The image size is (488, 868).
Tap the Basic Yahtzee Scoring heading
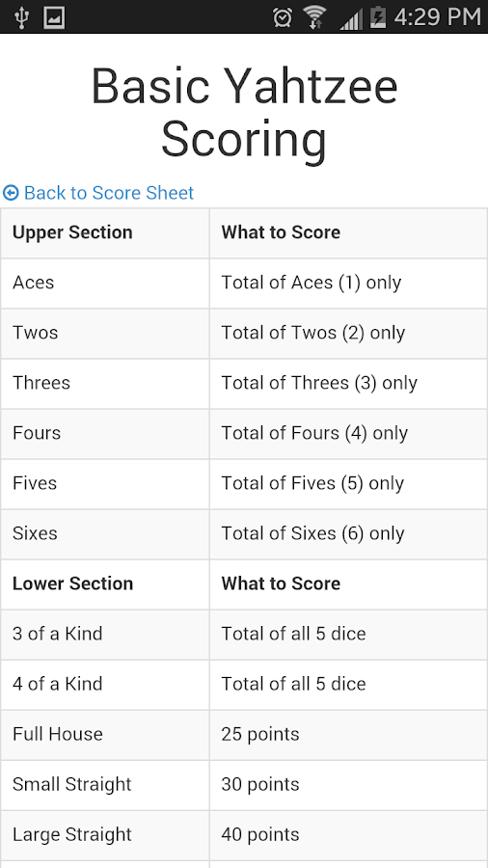[244, 114]
